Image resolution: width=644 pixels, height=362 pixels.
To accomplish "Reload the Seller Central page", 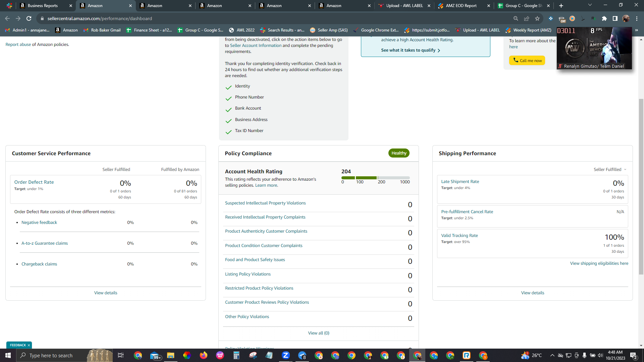I will click(x=29, y=18).
